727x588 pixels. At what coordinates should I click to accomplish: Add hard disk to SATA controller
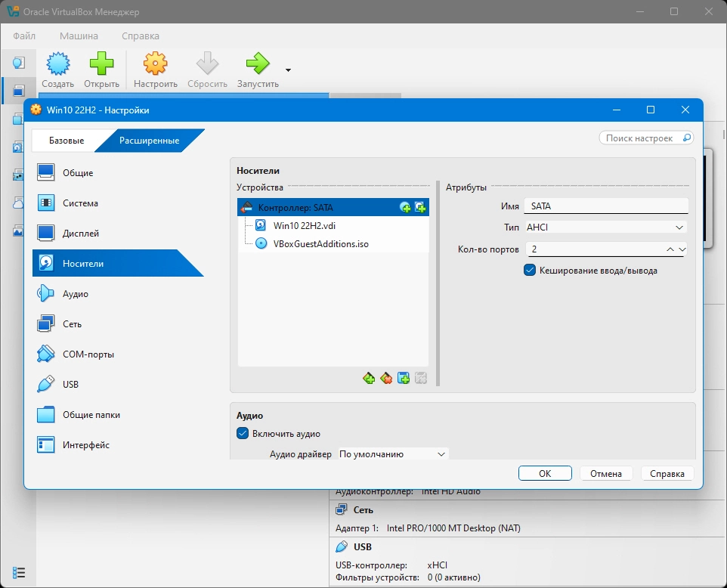(420, 207)
